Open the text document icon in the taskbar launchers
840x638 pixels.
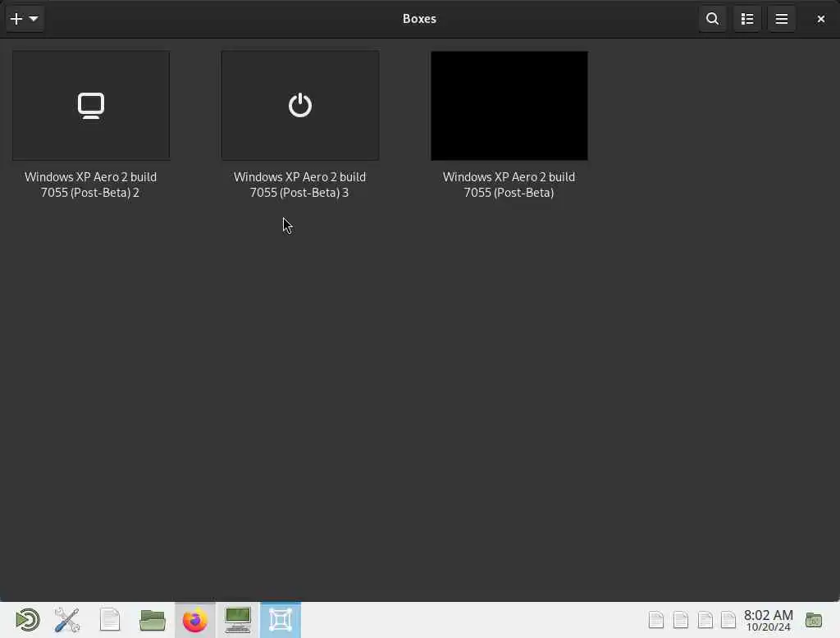coord(110,620)
